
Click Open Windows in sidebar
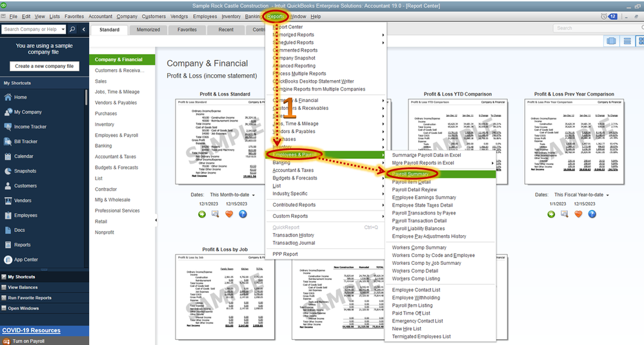[23, 308]
